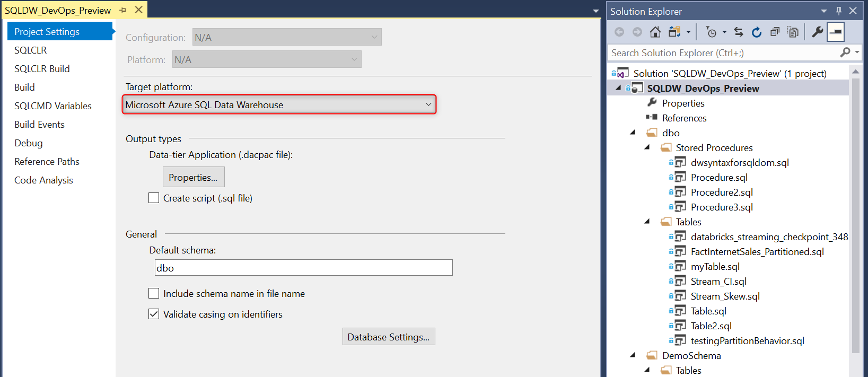Open the Build Events page

[x=39, y=124]
